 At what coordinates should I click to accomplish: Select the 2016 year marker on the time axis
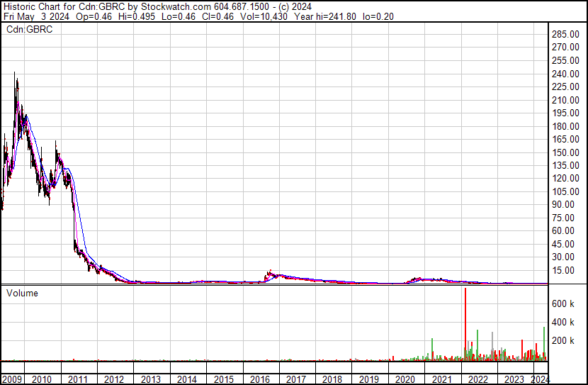(259, 379)
